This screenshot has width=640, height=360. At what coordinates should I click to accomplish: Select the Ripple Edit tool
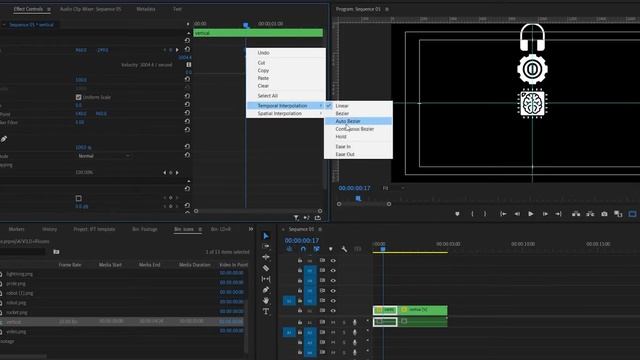(x=266, y=257)
